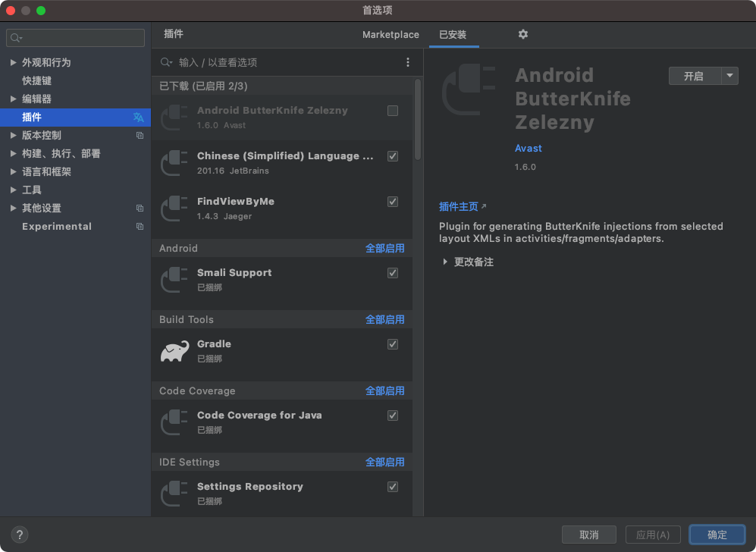Open the dropdown arrow next to 开启
The image size is (756, 552).
point(729,76)
